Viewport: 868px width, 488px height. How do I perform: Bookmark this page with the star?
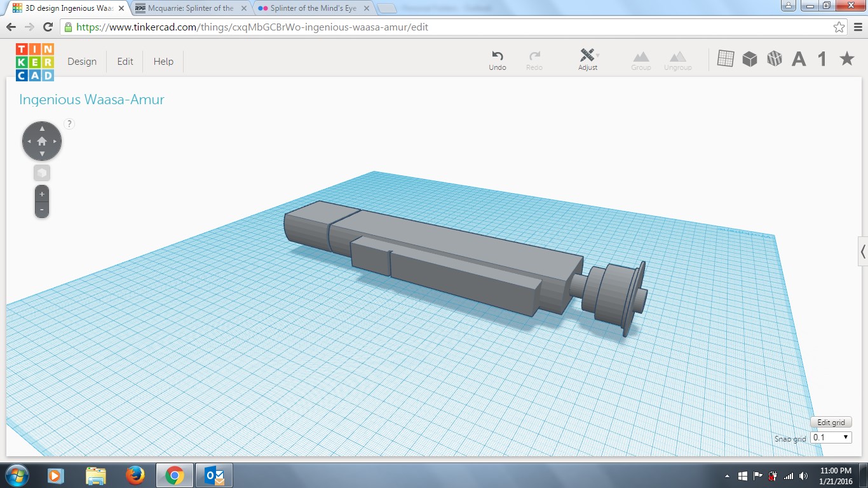pos(839,27)
